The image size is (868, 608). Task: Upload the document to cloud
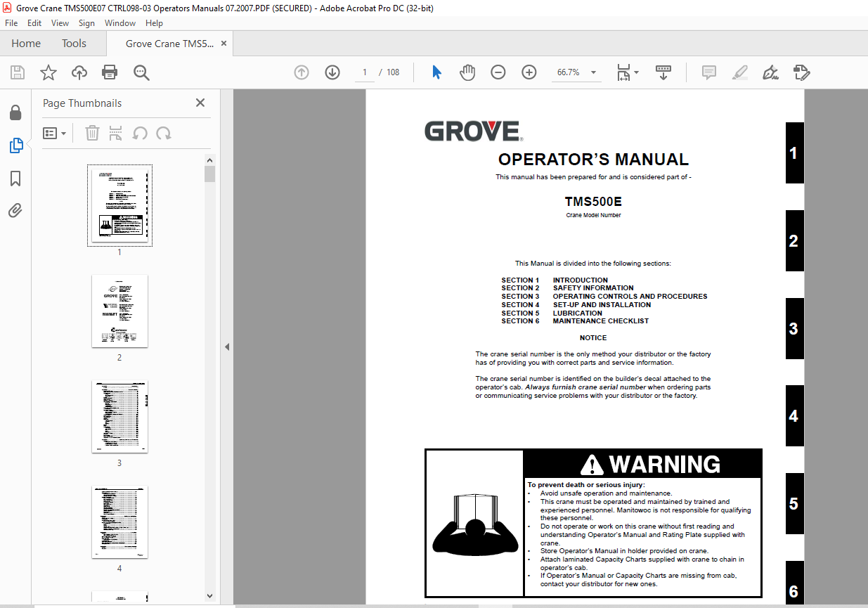pos(79,72)
